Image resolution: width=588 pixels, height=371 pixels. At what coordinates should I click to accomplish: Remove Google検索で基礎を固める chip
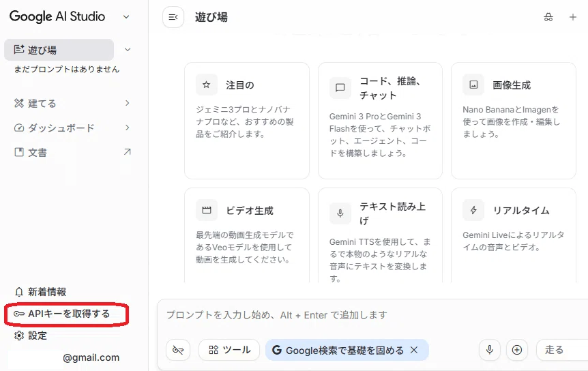click(x=414, y=350)
